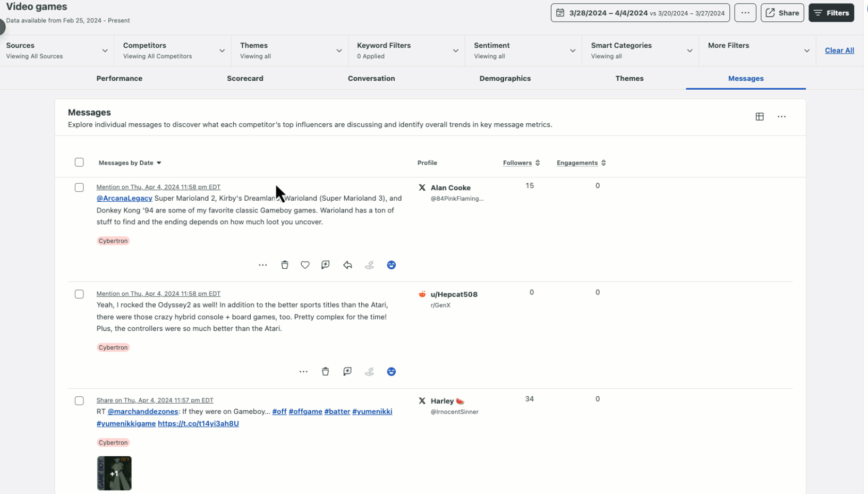Click X platform icon next to Harley

coord(422,401)
